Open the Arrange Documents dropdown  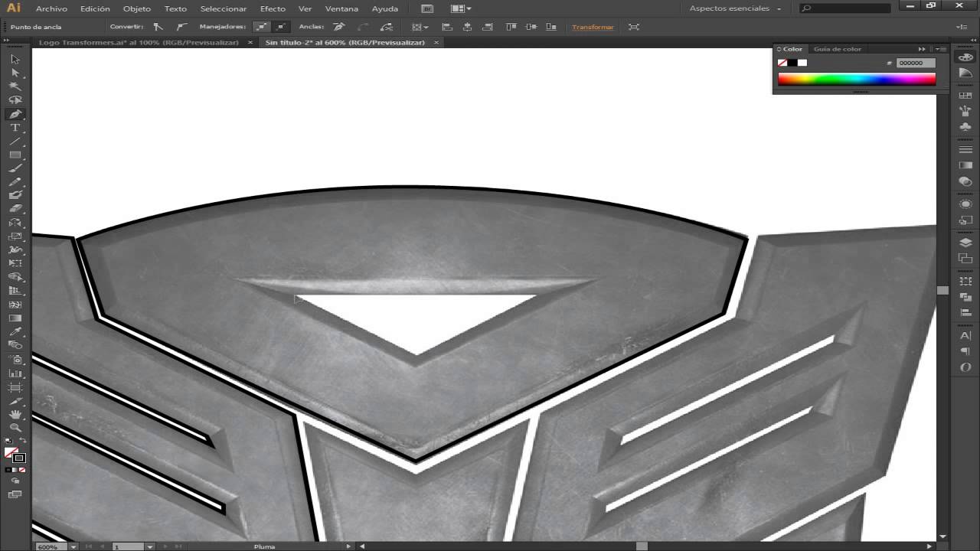(461, 8)
